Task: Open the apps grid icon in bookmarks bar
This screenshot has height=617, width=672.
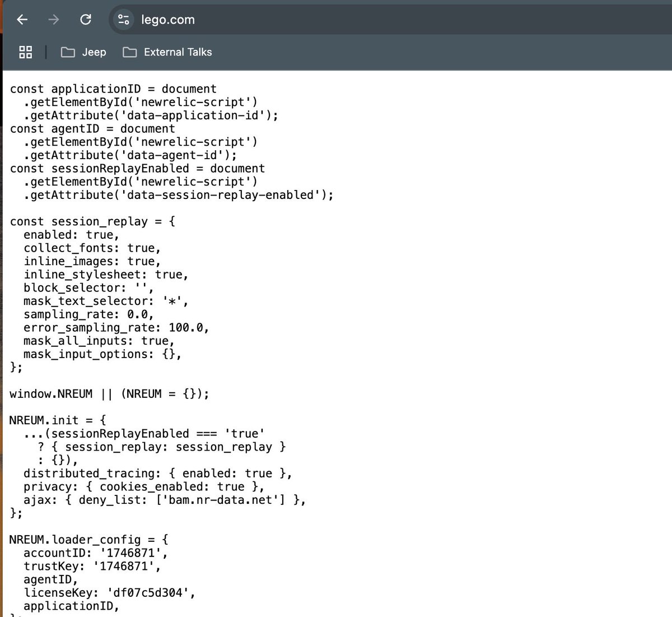Action: 25,52
